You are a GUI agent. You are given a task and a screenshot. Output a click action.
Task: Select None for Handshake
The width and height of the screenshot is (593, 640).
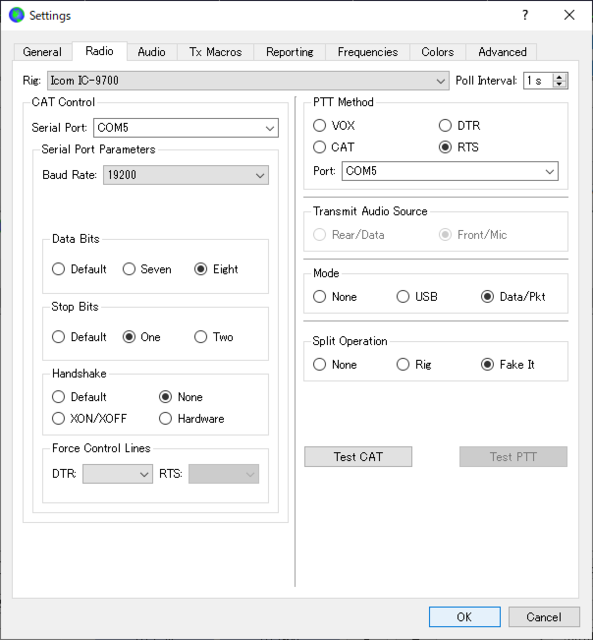coord(181,397)
